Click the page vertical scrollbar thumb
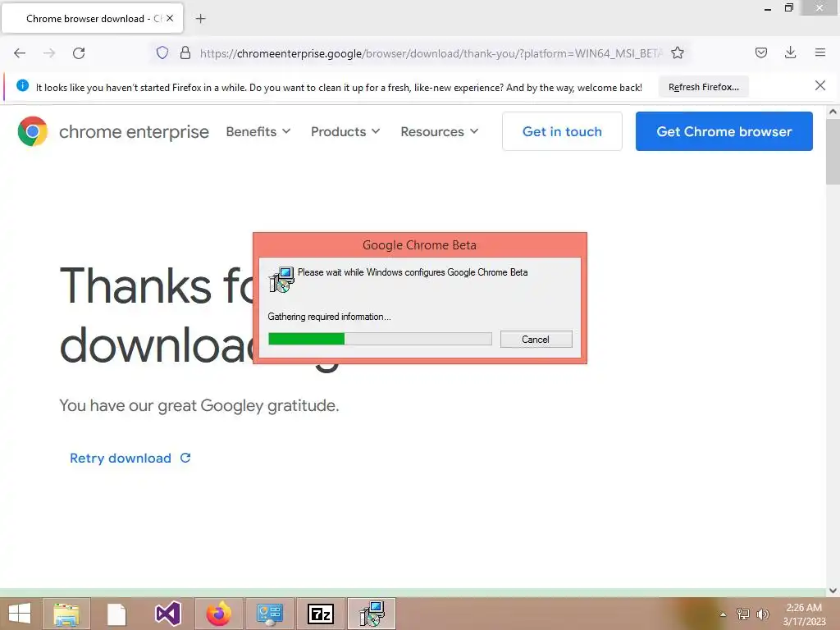The width and height of the screenshot is (840, 630). (x=833, y=152)
